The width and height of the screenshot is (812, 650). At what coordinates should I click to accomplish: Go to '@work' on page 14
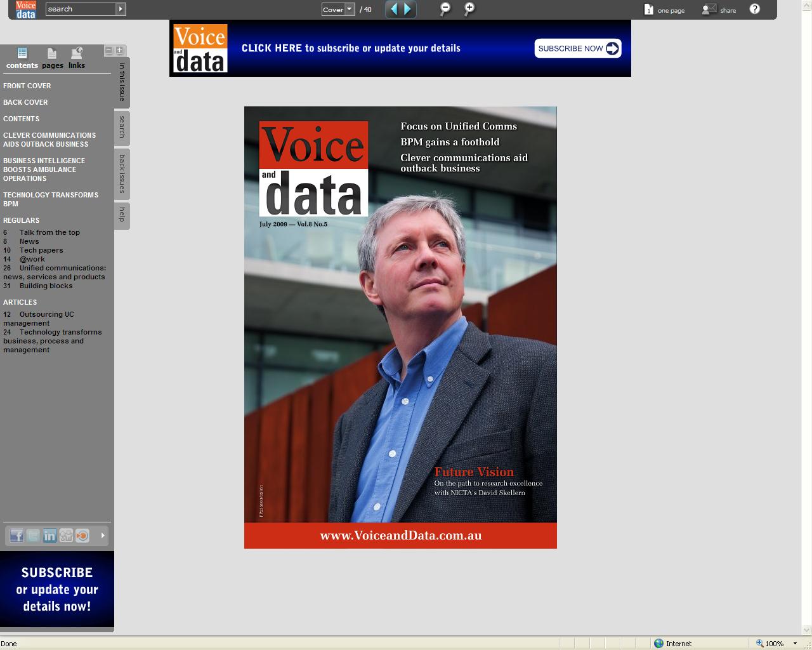[24, 259]
